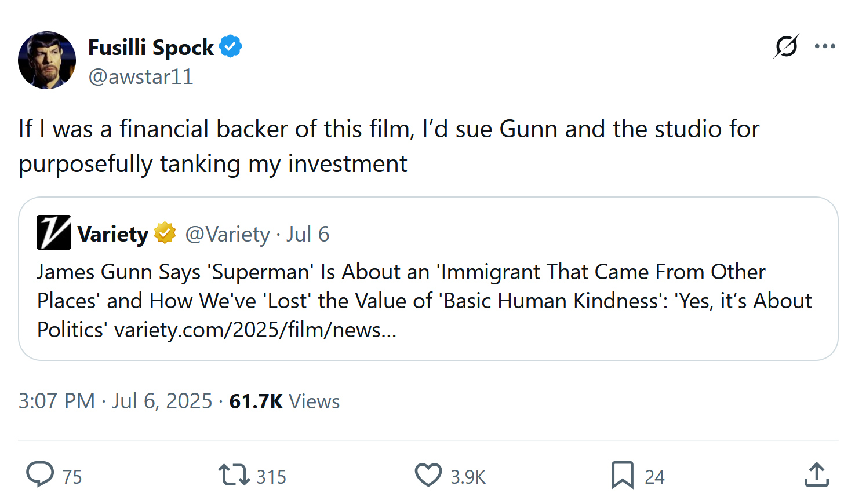
Task: Click Fusilli Spock's blue verified badge
Action: [x=231, y=47]
